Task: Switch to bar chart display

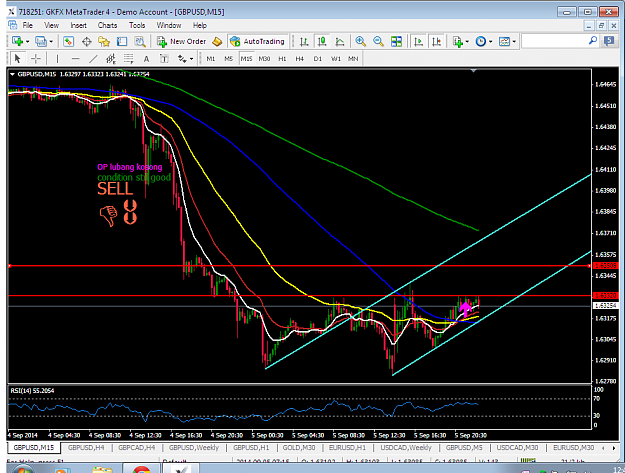Action: coord(304,41)
